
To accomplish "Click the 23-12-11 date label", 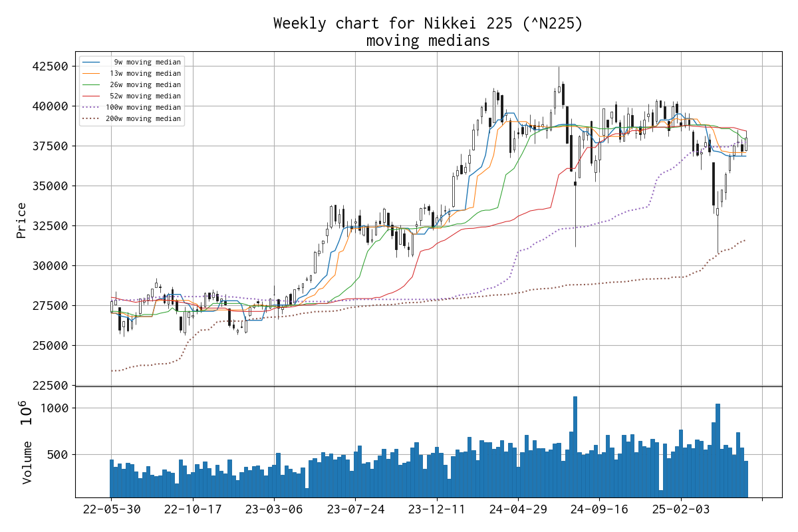I will point(437,509).
